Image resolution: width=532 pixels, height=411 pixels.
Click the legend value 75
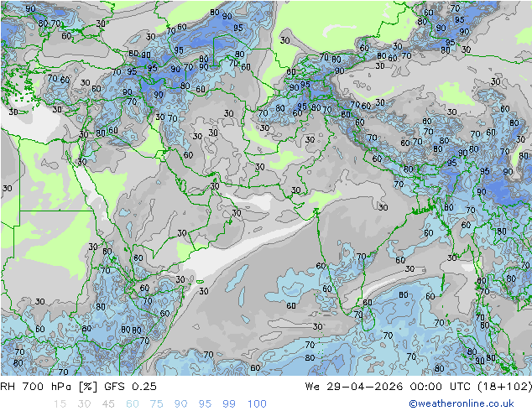(156, 404)
